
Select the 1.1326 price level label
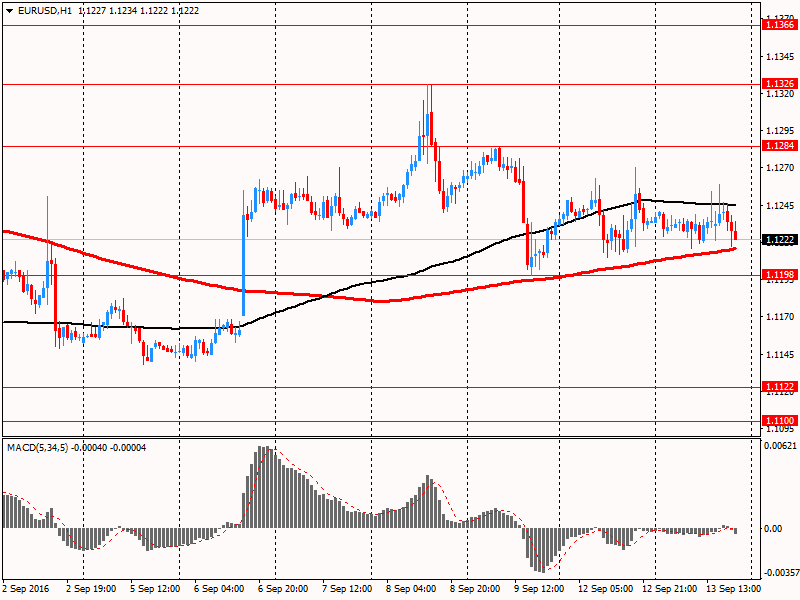click(x=779, y=83)
